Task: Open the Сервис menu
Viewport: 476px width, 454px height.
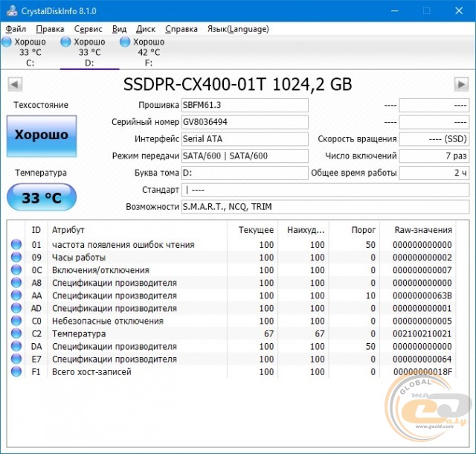Action: [89, 29]
